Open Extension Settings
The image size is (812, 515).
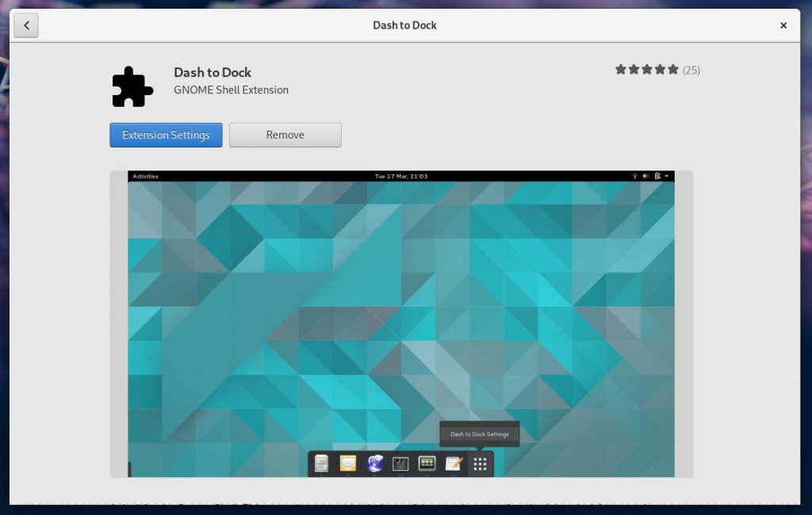coord(165,135)
